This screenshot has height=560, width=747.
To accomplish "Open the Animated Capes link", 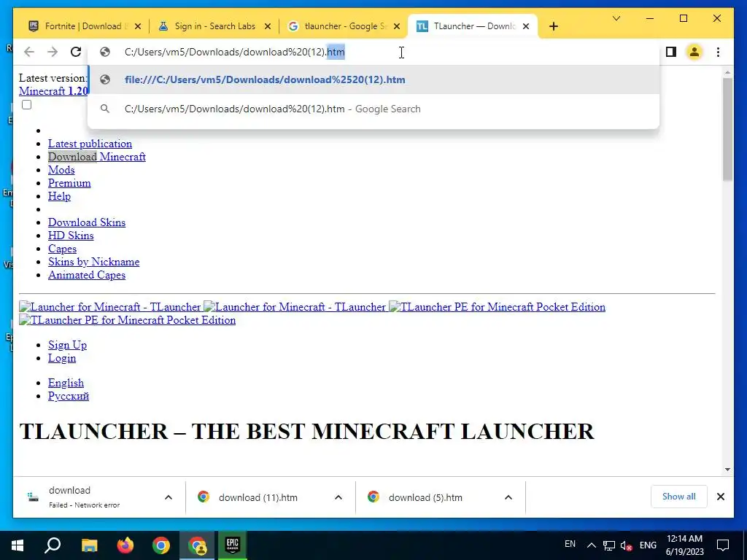I will (87, 275).
